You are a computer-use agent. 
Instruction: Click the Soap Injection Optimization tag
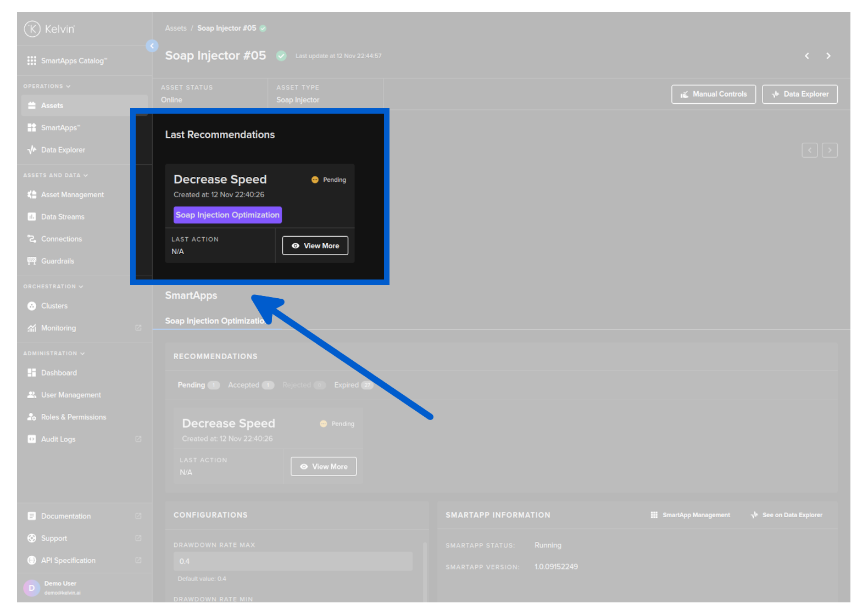click(227, 215)
